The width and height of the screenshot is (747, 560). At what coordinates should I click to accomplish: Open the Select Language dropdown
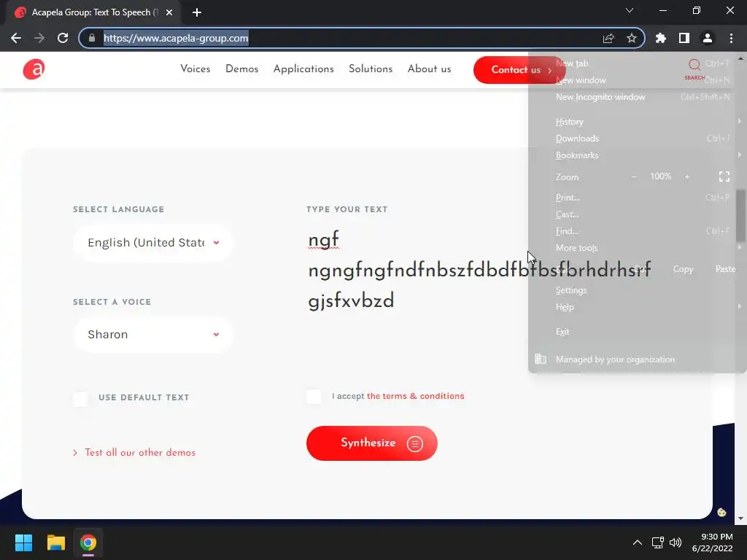(153, 243)
